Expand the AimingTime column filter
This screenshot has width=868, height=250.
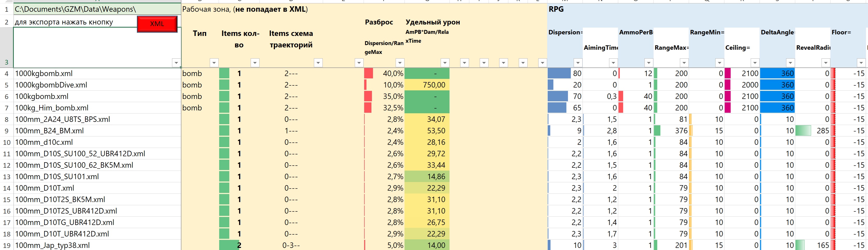613,63
